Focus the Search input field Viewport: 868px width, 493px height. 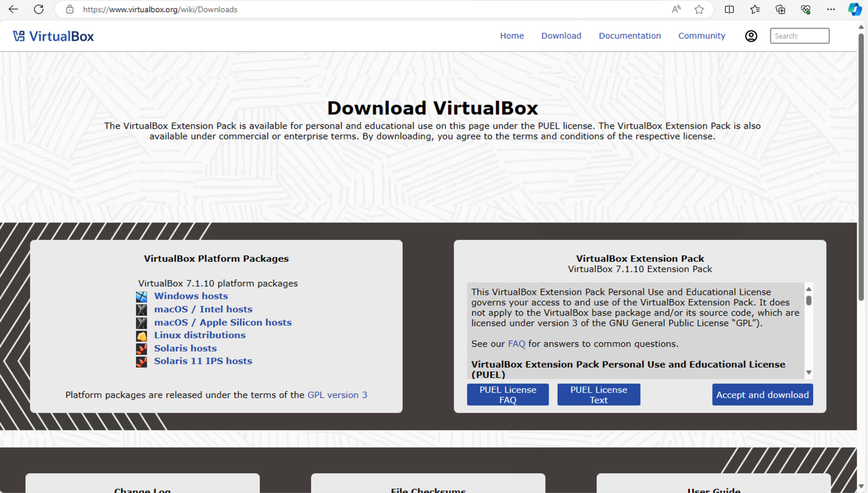point(800,36)
